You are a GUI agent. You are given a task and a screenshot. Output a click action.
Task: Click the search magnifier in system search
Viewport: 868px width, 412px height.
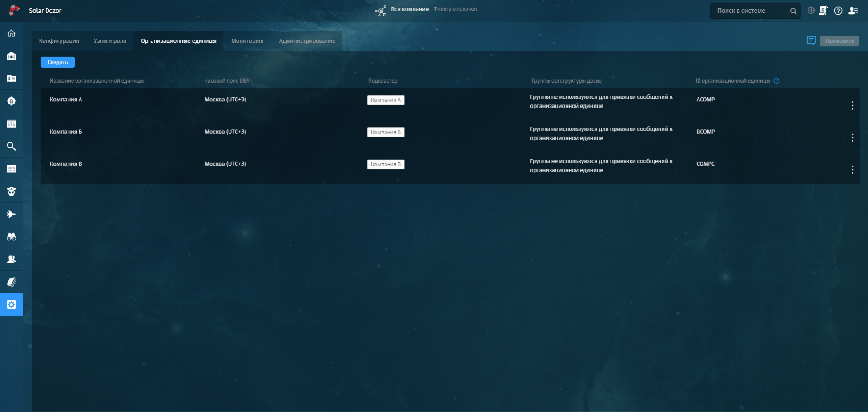point(793,11)
